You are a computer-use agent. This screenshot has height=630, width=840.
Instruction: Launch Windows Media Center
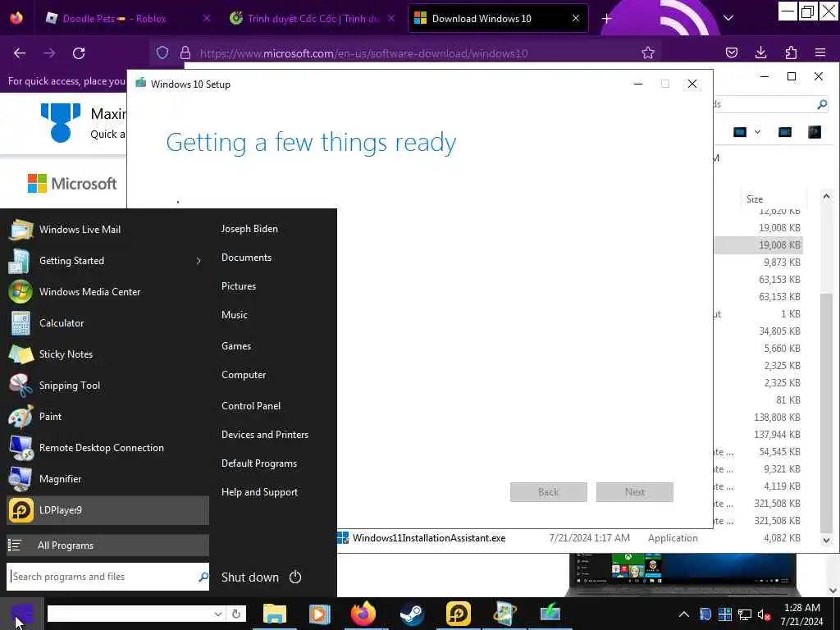point(107,291)
